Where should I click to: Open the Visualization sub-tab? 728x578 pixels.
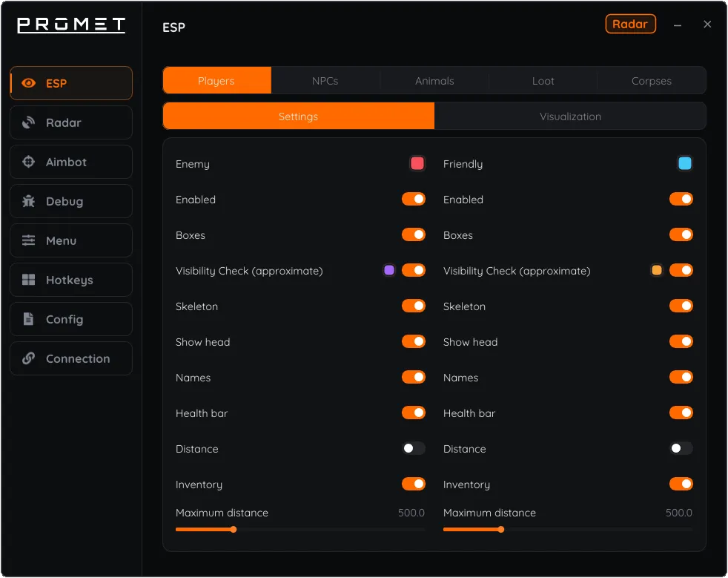[x=570, y=116]
